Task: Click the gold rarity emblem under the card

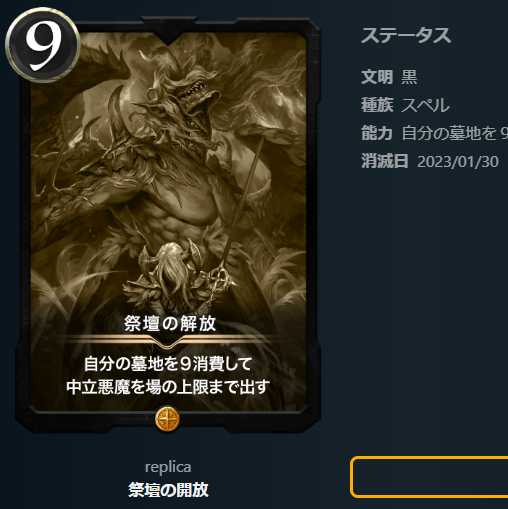Action: pyautogui.click(x=168, y=419)
